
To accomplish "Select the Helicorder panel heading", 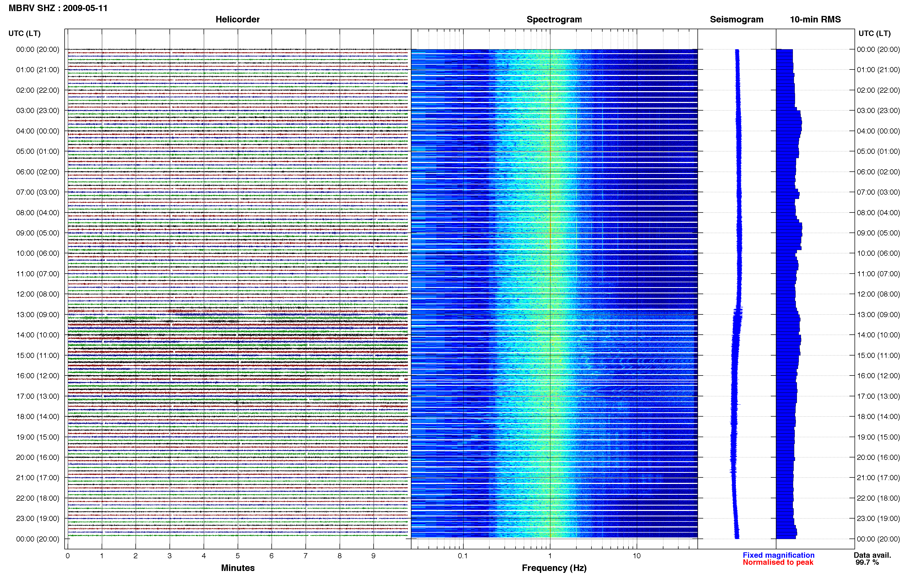I will tap(237, 19).
